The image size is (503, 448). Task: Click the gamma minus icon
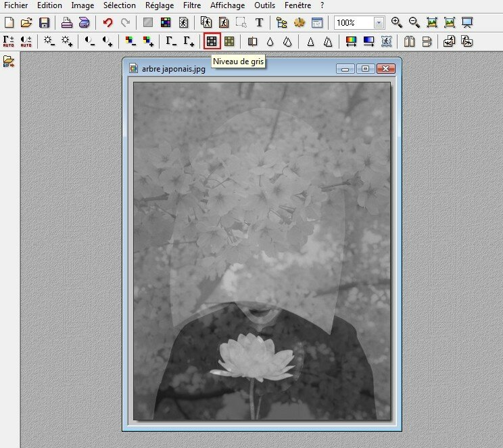click(x=170, y=41)
